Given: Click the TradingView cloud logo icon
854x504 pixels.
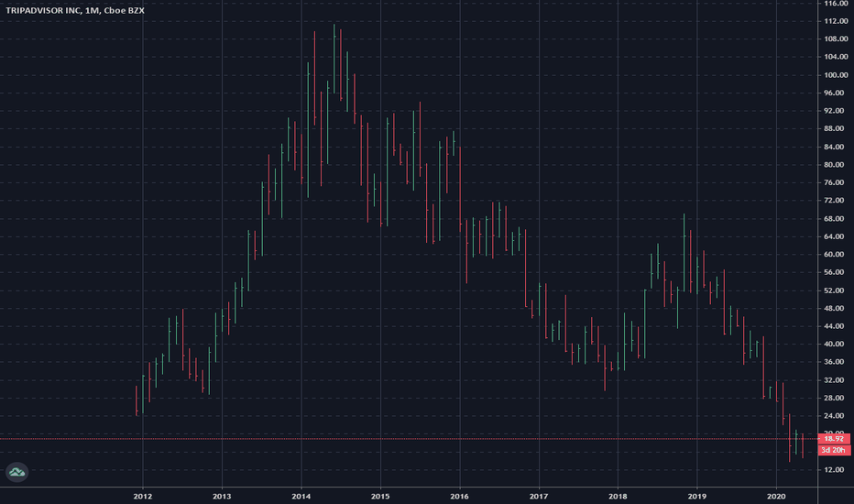Looking at the screenshot, I should click(16, 472).
